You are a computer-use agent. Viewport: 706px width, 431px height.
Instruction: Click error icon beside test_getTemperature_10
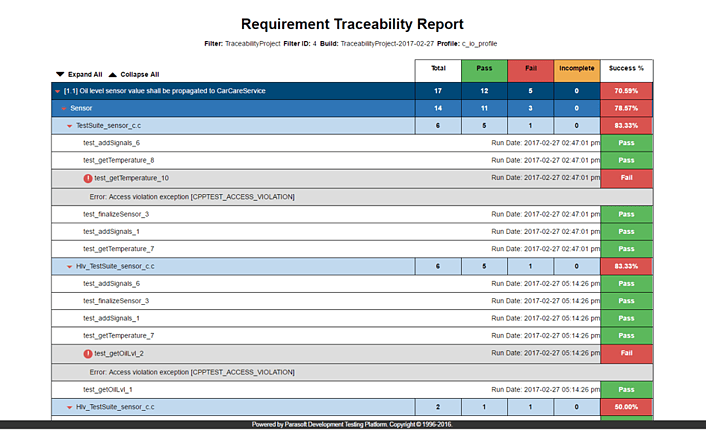[x=89, y=178]
